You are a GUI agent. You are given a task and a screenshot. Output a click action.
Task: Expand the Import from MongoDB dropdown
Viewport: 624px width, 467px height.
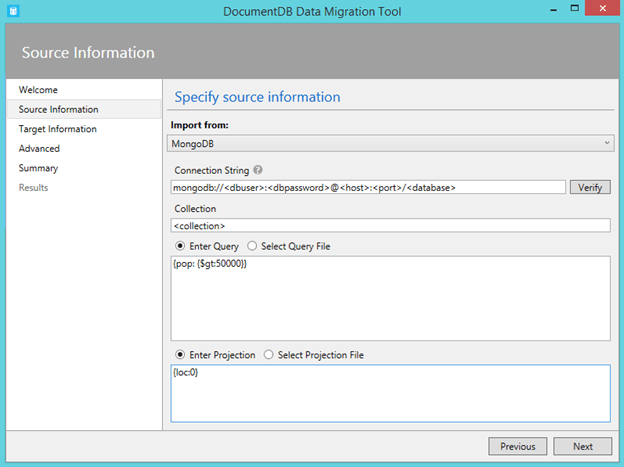[391, 144]
